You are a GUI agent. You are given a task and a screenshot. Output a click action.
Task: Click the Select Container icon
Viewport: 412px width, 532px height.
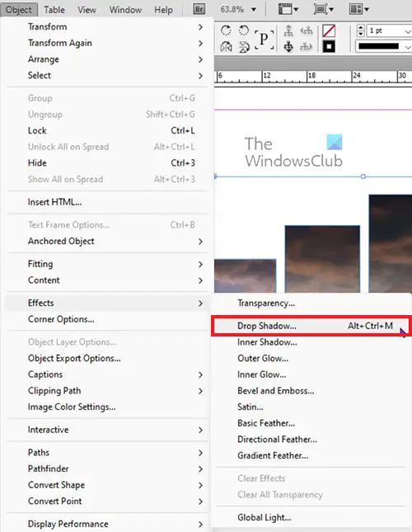[288, 31]
